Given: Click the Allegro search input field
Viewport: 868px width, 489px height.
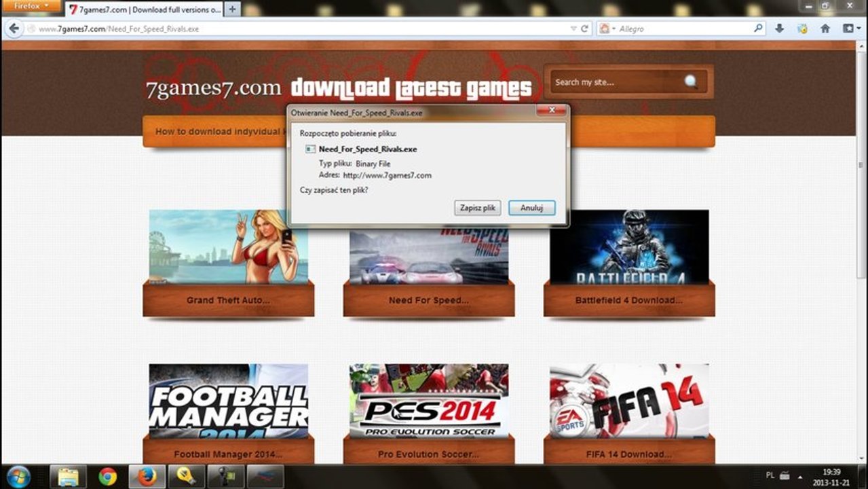Looking at the screenshot, I should coord(684,29).
